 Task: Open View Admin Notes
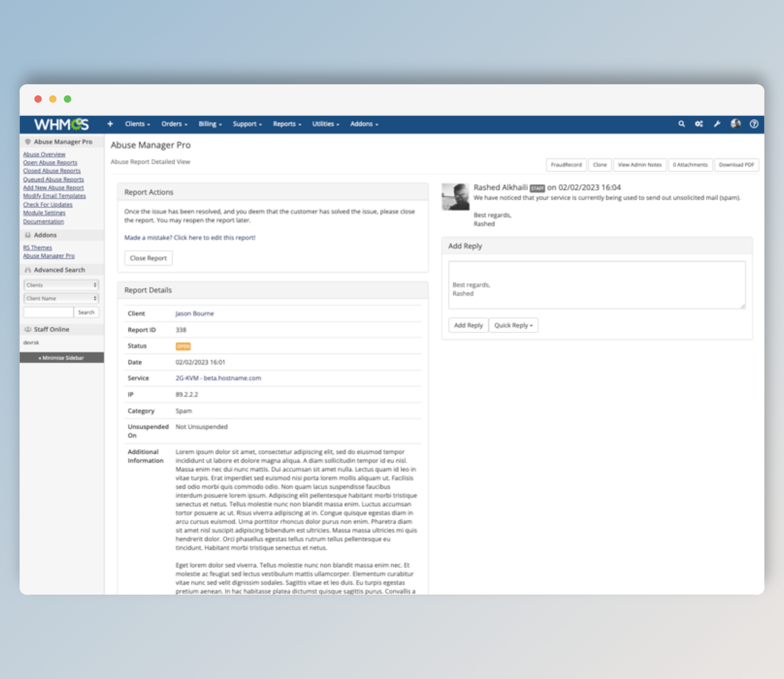pyautogui.click(x=639, y=165)
